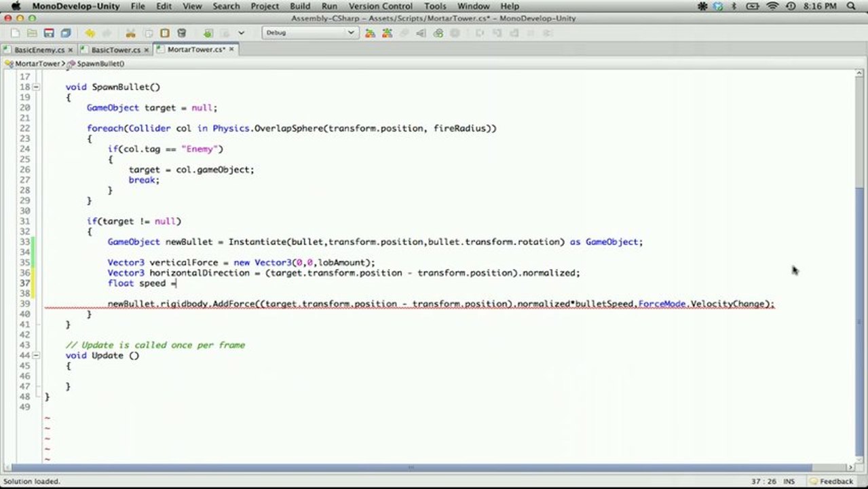Close the BasicTower.cs tab
Image resolution: width=868 pixels, height=489 pixels.
click(147, 50)
